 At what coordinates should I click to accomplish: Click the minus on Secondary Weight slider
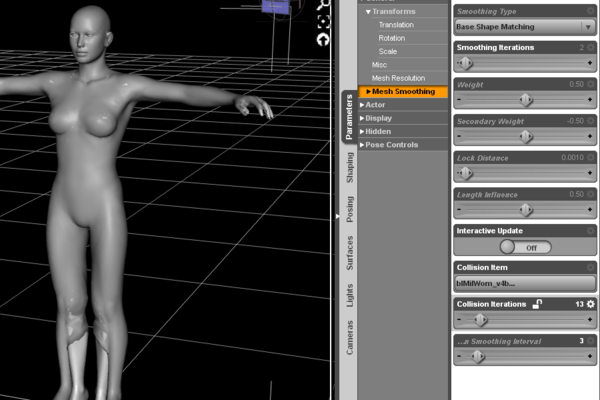(x=459, y=136)
